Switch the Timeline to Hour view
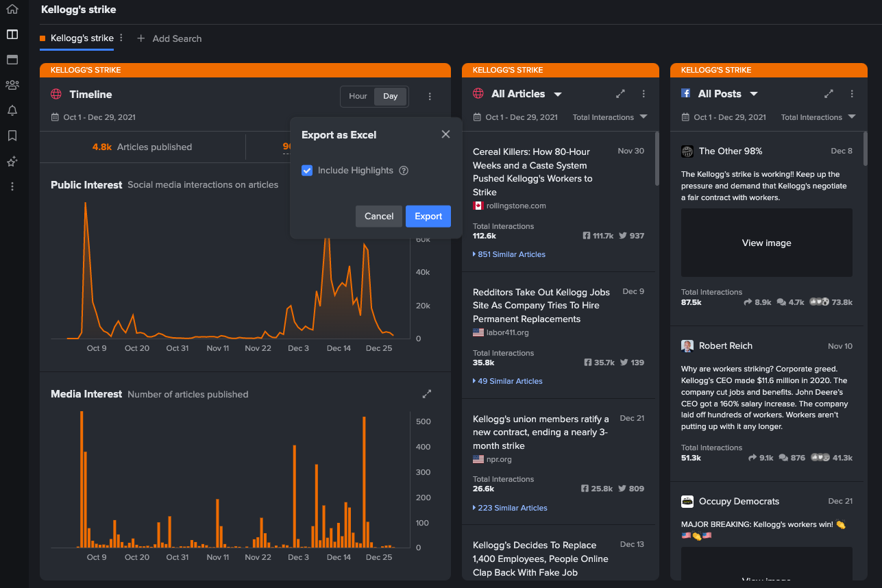 coord(358,97)
